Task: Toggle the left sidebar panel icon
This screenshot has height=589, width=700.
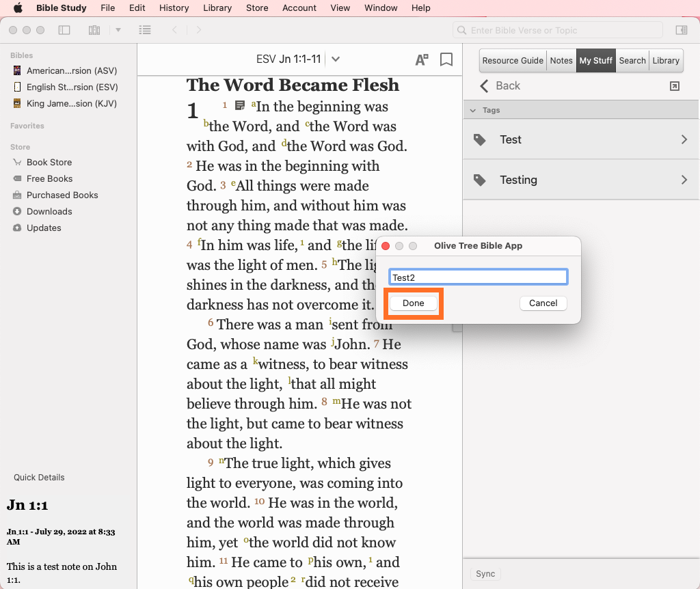Action: pos(64,30)
